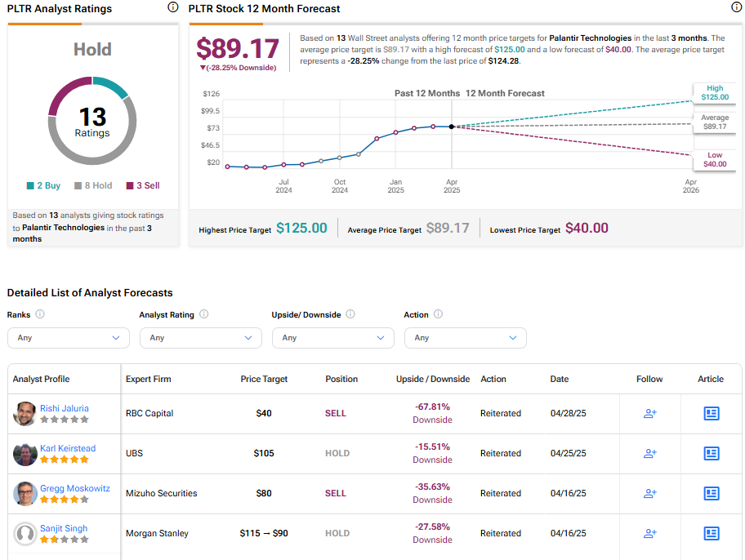This screenshot has height=560, width=745.
Task: Open Rishi Jaluria's analyst profile
Action: pos(65,408)
